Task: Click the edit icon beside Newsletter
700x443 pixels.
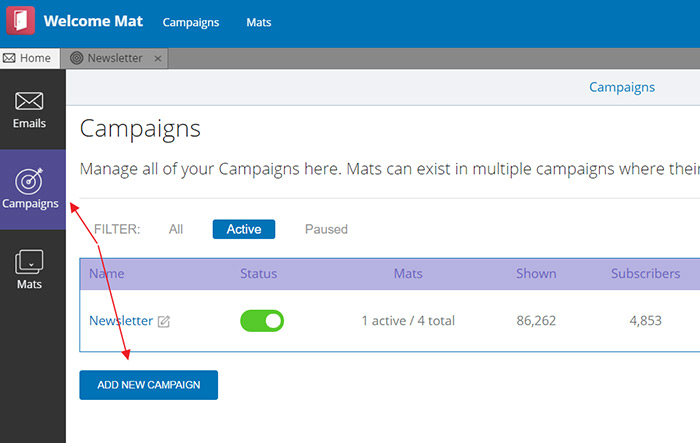Action: pyautogui.click(x=164, y=321)
